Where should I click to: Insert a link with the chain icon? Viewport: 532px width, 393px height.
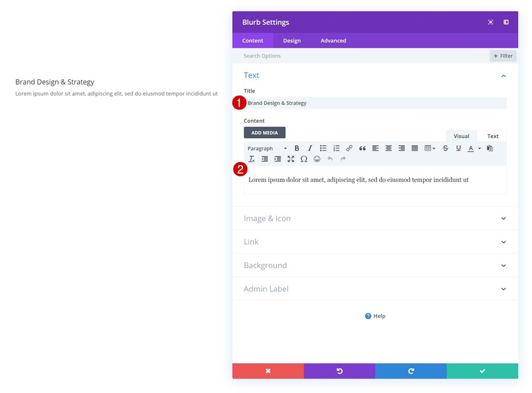click(x=349, y=148)
